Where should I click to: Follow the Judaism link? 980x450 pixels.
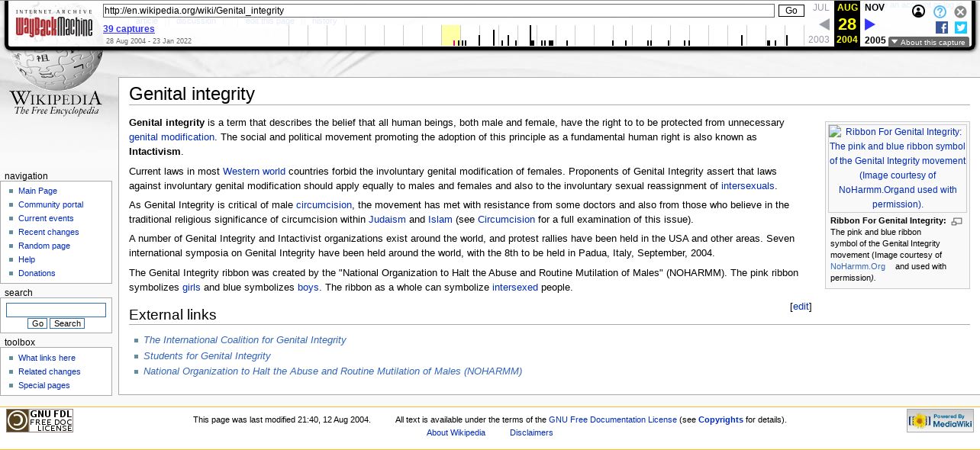point(387,220)
